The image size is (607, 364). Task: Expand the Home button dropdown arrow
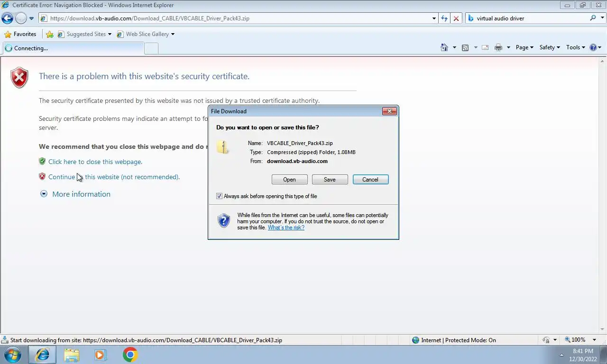coord(454,47)
